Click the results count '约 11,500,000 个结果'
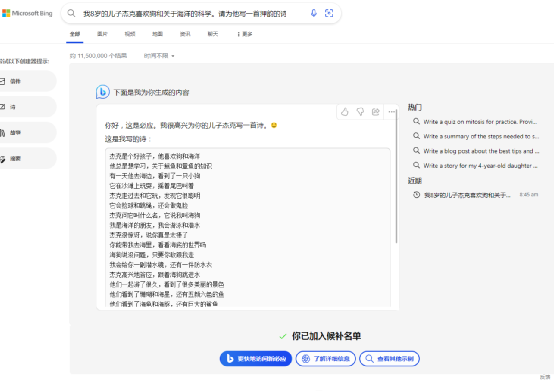Viewport: 554px width, 391px height. click(x=98, y=56)
